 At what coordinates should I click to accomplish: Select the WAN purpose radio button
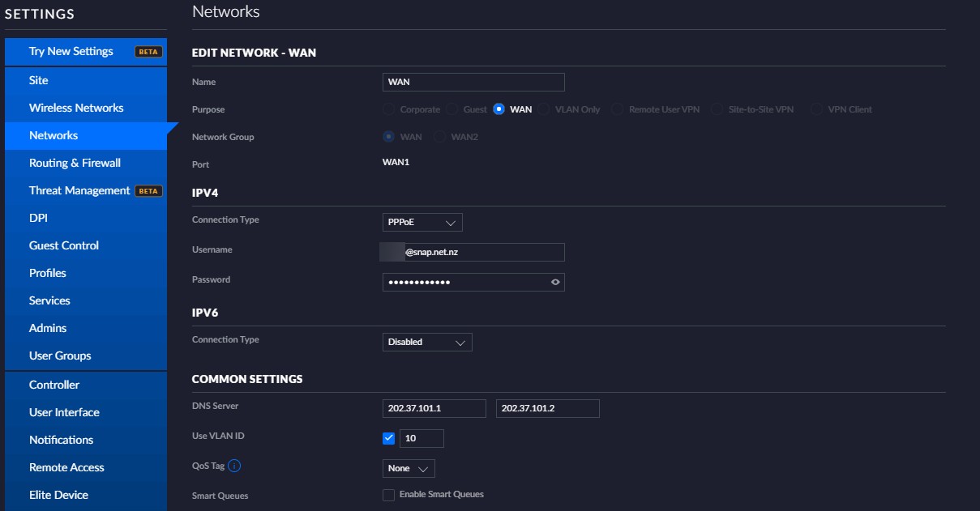click(499, 109)
